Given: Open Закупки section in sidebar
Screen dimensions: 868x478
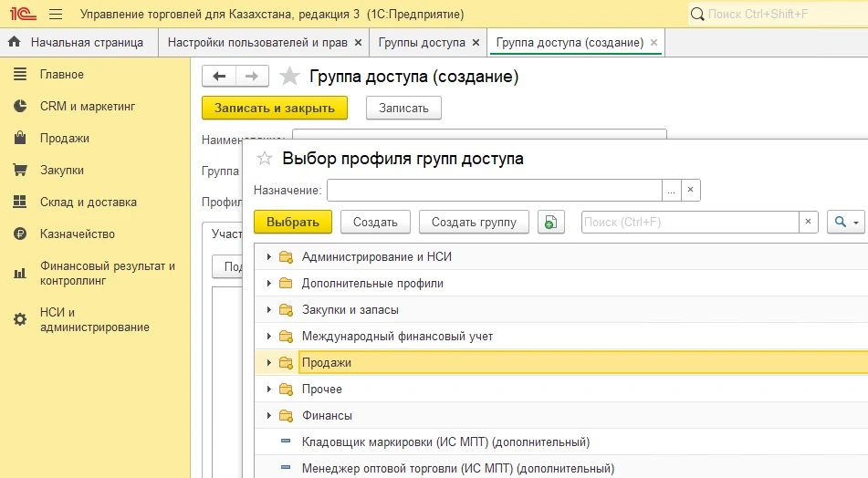Looking at the screenshot, I should (61, 171).
